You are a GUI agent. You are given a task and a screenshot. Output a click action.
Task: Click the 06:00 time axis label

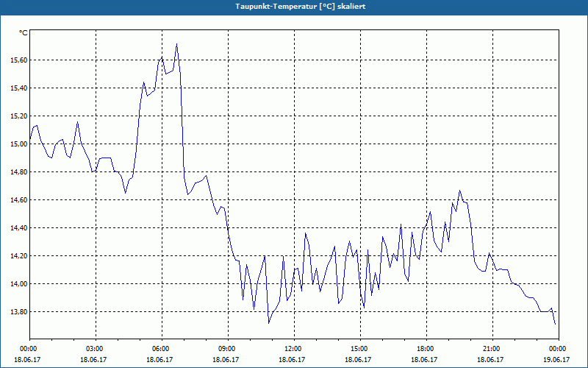tap(162, 349)
